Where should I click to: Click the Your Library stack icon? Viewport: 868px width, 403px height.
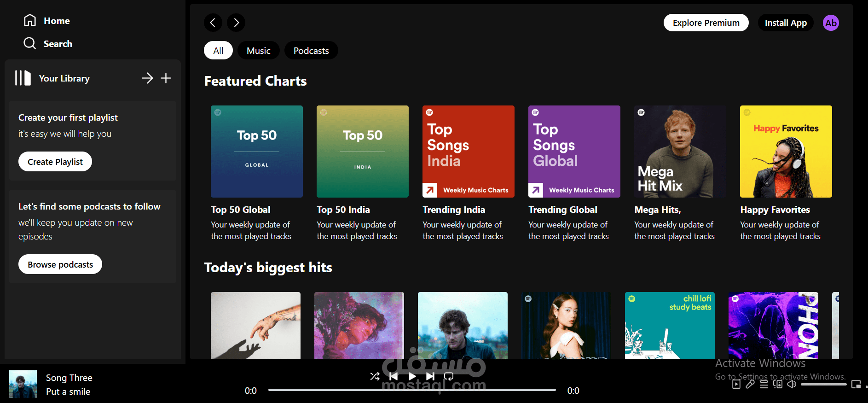point(23,78)
